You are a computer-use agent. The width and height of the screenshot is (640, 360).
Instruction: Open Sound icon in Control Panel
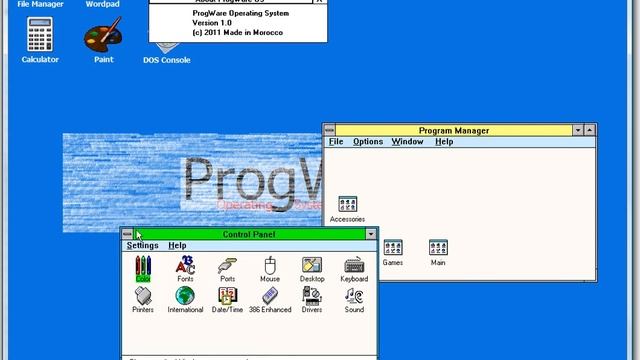(354, 300)
